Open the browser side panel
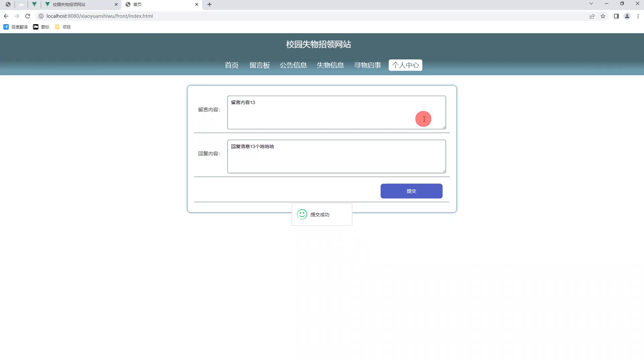This screenshot has width=644, height=360. 616,16
